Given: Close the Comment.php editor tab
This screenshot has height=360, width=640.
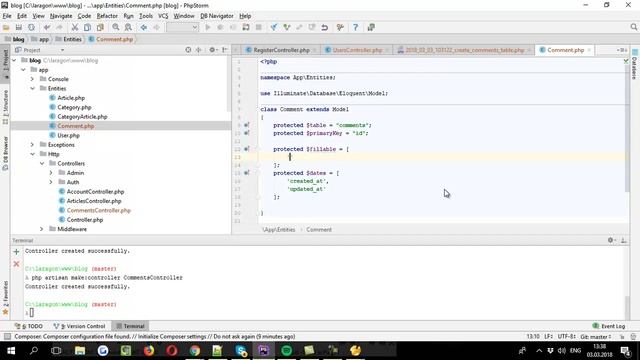Looking at the screenshot, I should pos(589,50).
